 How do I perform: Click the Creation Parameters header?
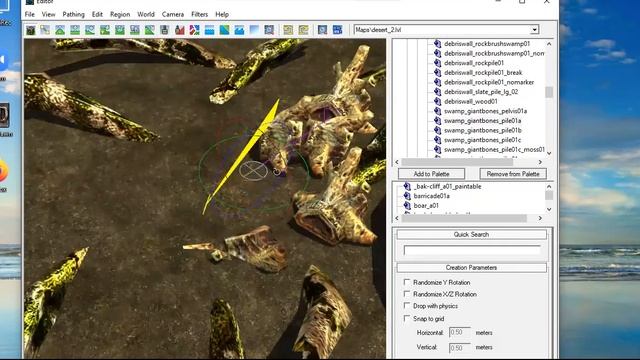[471, 268]
